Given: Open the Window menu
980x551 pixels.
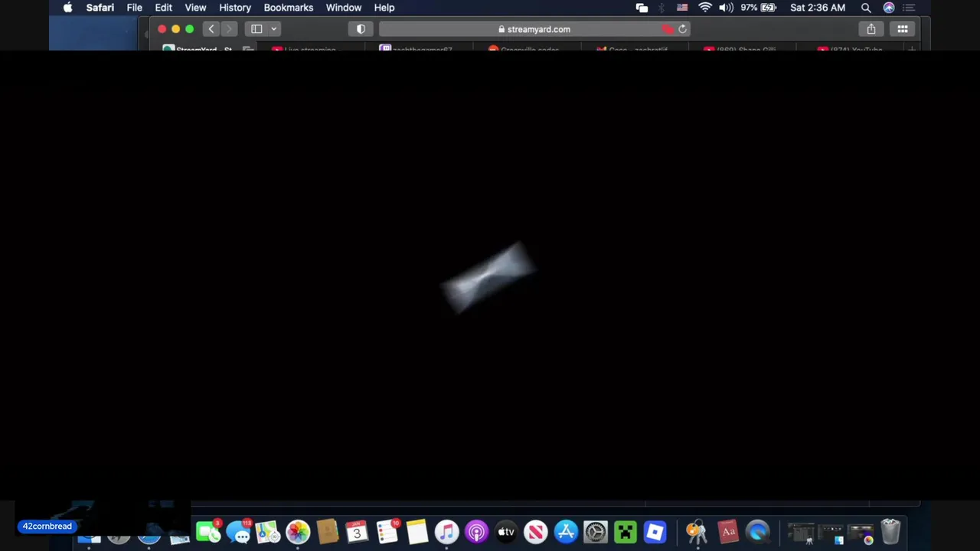Looking at the screenshot, I should click(x=344, y=8).
